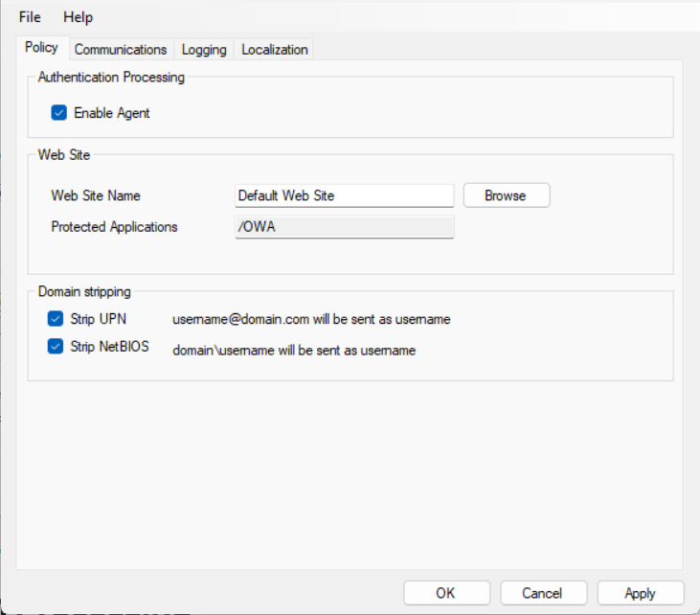The height and width of the screenshot is (615, 700).
Task: Click the Protected Applications /OWA field
Action: click(x=344, y=227)
